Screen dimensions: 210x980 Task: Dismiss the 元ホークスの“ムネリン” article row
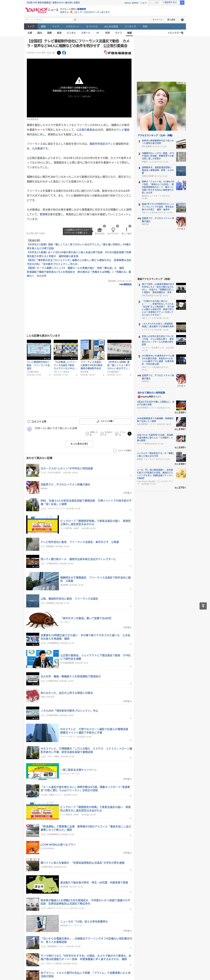[130, 475]
